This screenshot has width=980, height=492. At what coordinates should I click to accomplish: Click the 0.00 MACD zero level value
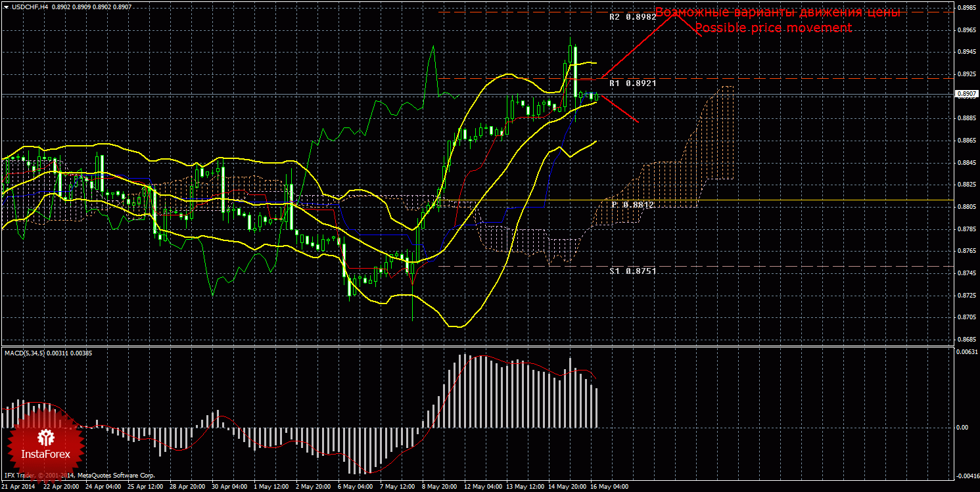962,428
